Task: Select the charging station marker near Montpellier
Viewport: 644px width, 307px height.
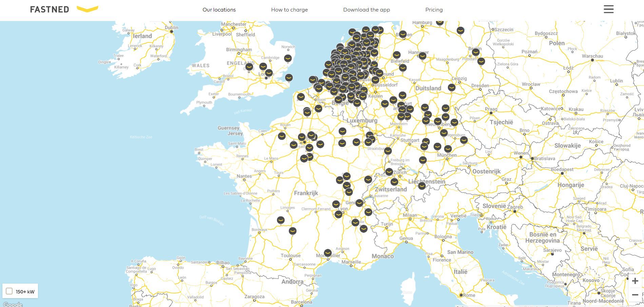Action: (328, 253)
